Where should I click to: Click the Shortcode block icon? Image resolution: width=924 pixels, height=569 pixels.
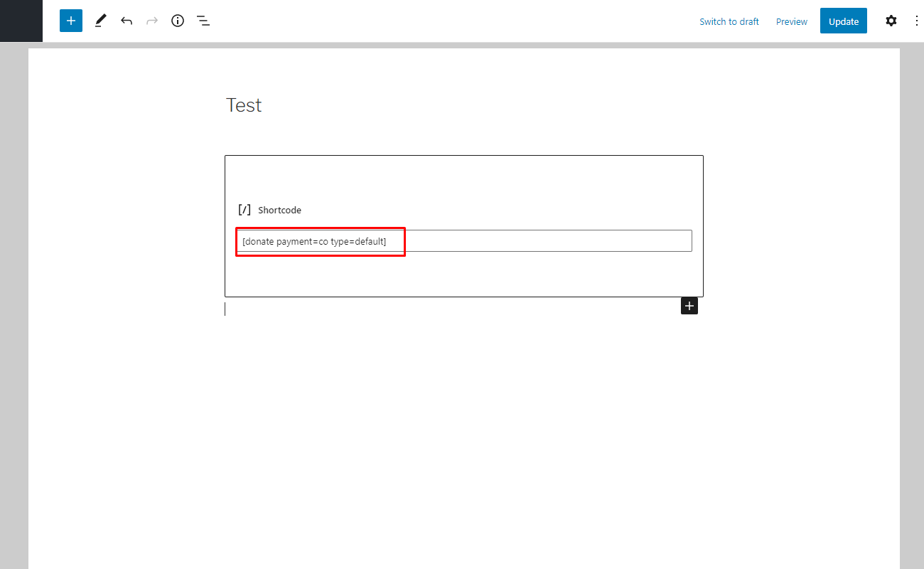click(245, 210)
